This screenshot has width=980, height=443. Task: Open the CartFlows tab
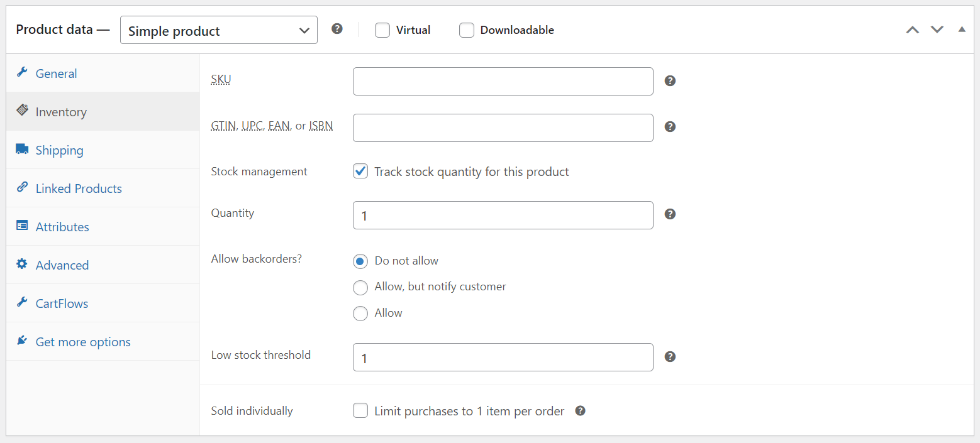(x=62, y=303)
